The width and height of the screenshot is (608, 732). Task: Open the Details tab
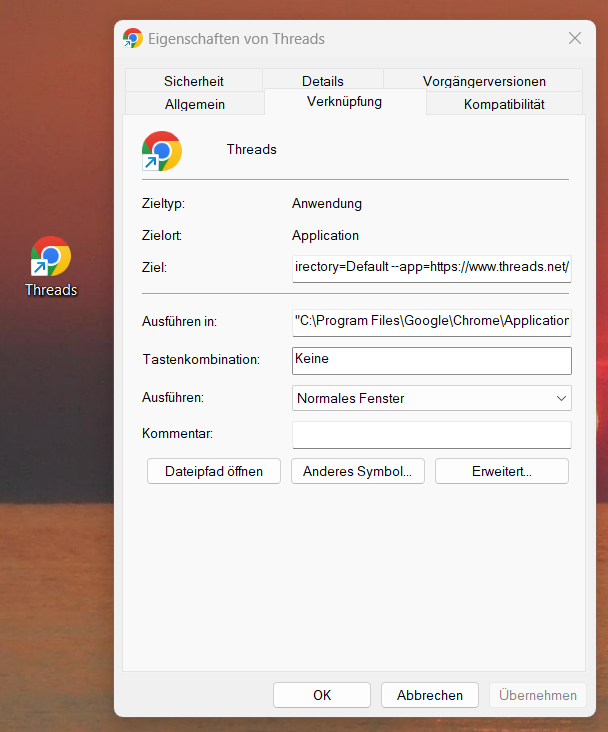coord(323,81)
